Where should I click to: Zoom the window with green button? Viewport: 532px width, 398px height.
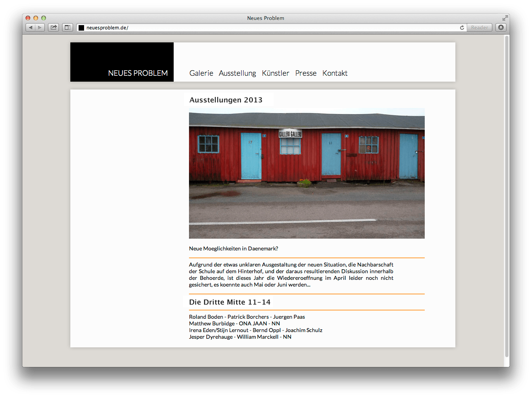pyautogui.click(x=44, y=18)
